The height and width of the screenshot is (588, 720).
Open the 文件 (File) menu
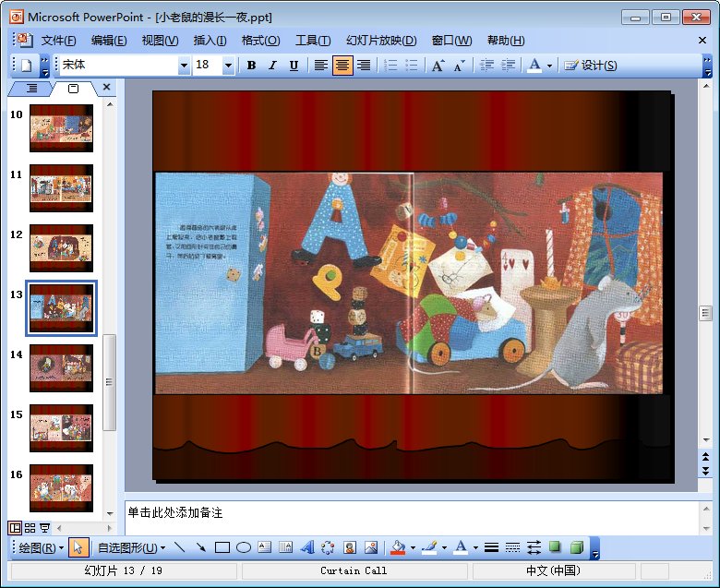click(58, 41)
